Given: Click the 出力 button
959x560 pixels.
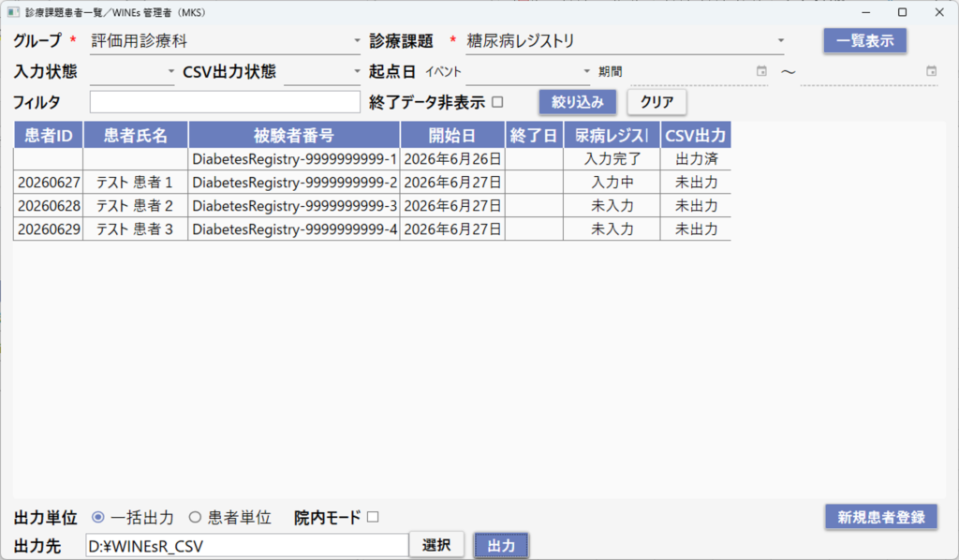Looking at the screenshot, I should [x=502, y=545].
